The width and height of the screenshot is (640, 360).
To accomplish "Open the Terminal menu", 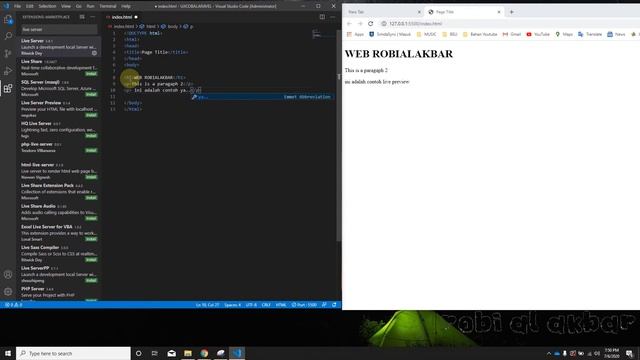I will click(108, 6).
